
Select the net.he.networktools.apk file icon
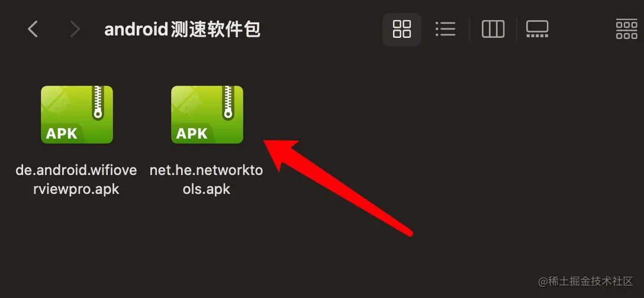[207, 115]
